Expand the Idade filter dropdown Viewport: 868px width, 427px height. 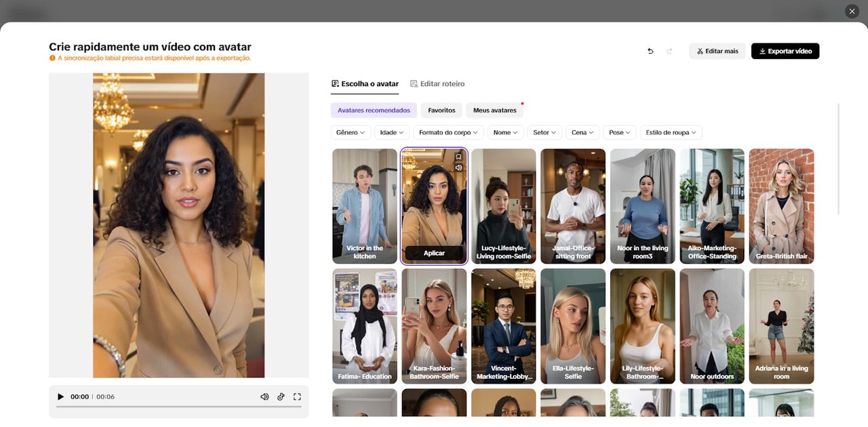pyautogui.click(x=392, y=132)
